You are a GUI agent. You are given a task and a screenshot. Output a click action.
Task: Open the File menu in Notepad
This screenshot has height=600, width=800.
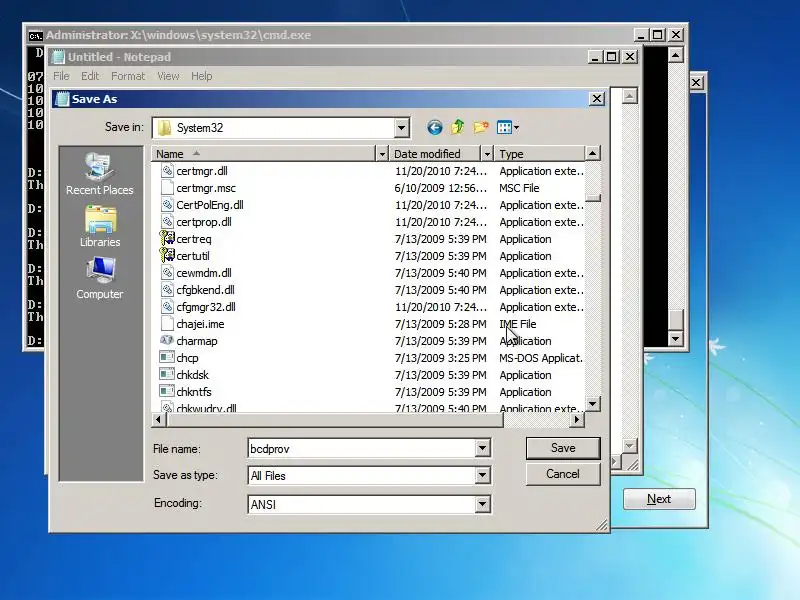(61, 76)
